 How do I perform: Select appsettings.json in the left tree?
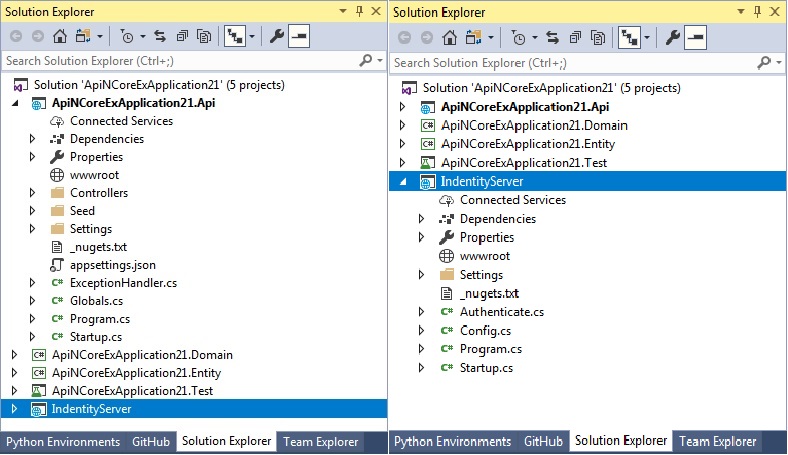pos(112,265)
